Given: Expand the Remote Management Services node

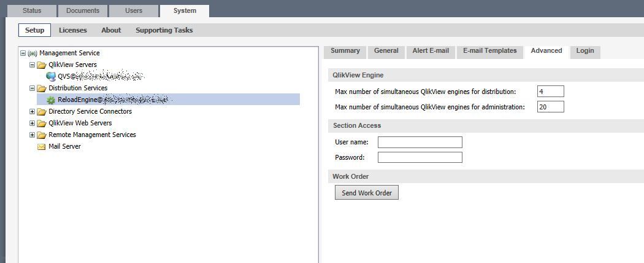Looking at the screenshot, I should (x=32, y=135).
